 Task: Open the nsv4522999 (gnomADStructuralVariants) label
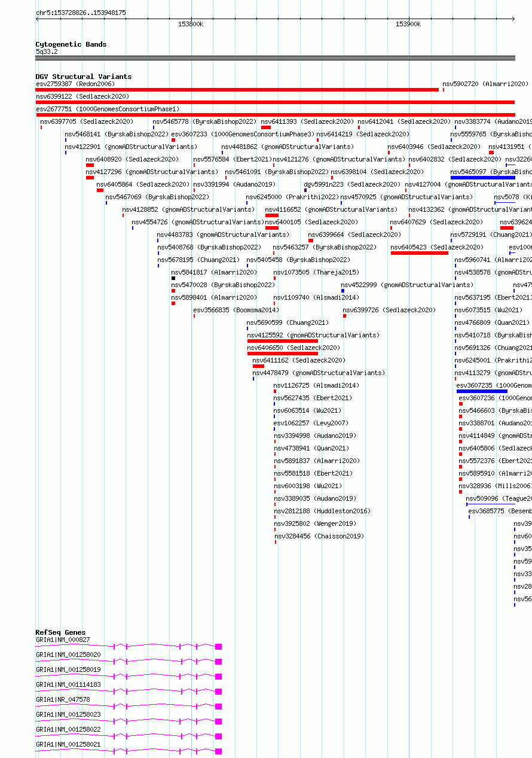(407, 285)
